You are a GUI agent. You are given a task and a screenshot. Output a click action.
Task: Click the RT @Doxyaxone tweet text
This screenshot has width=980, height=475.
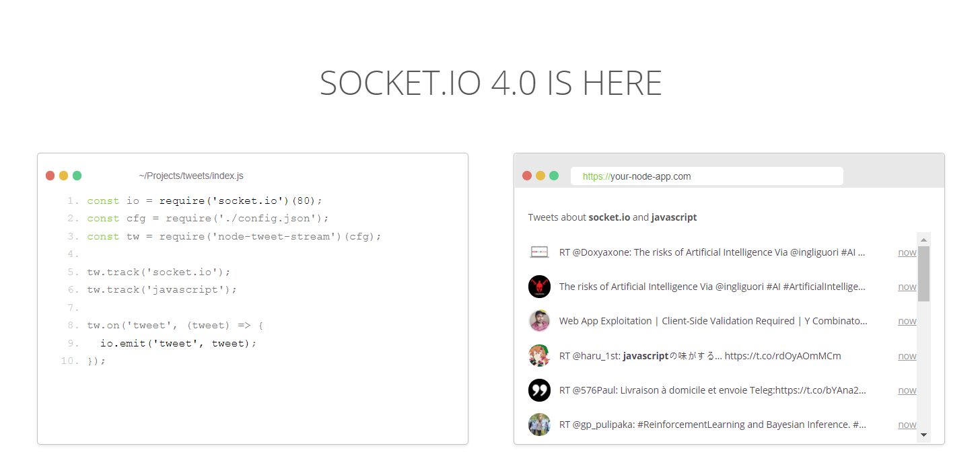(712, 252)
